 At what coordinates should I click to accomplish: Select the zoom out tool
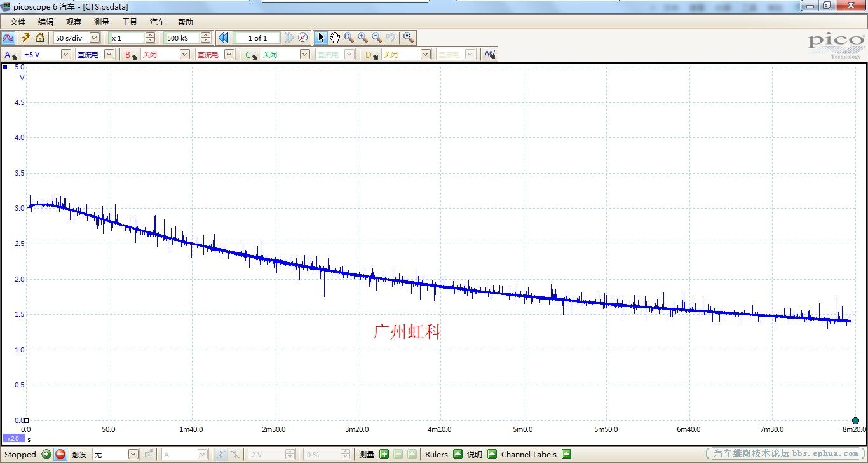click(377, 38)
